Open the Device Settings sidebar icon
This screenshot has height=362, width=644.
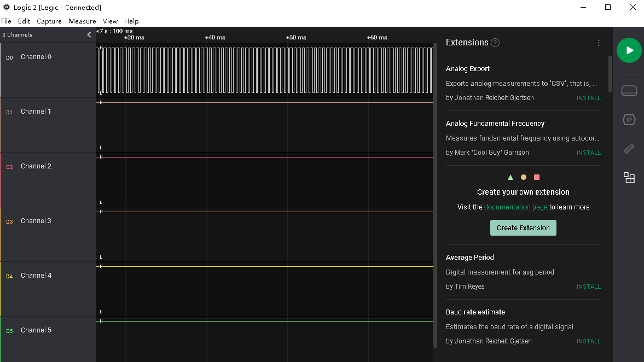[629, 91]
